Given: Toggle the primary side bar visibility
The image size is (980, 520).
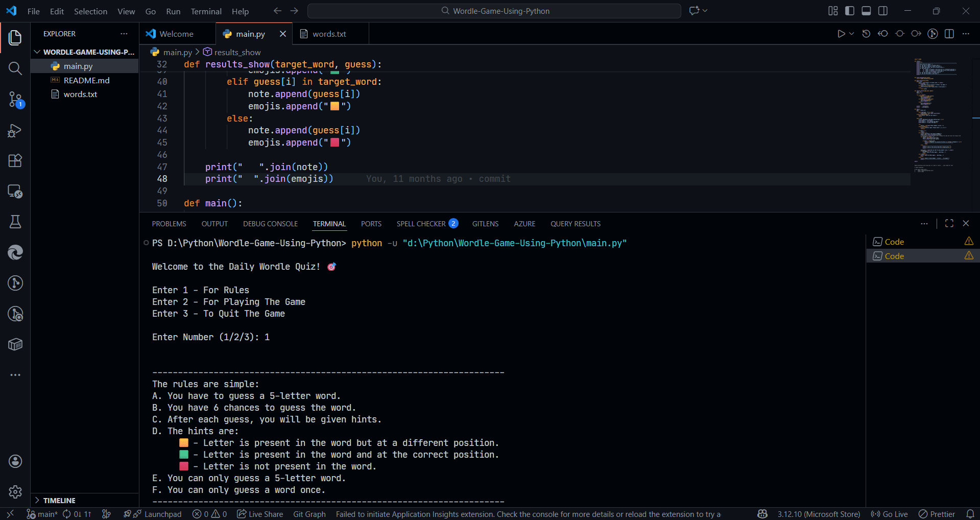Looking at the screenshot, I should point(849,11).
